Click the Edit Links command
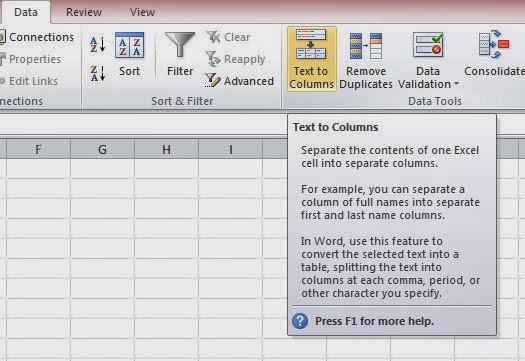The height and width of the screenshot is (361, 525). click(29, 81)
